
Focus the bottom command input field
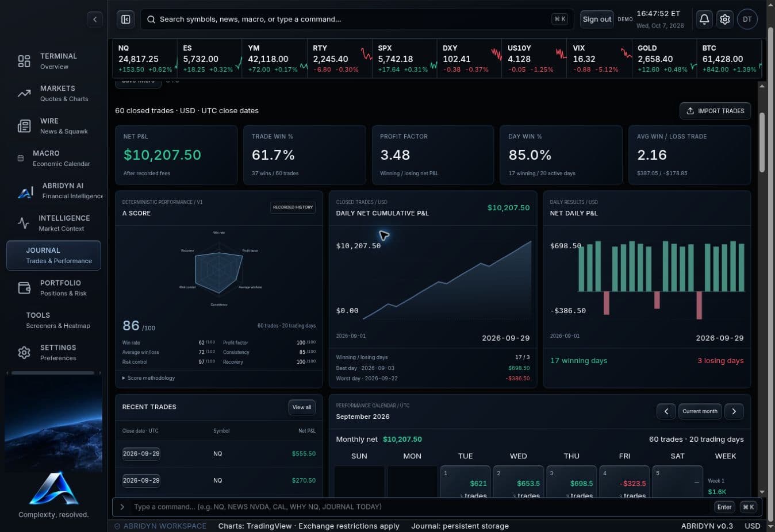point(420,507)
